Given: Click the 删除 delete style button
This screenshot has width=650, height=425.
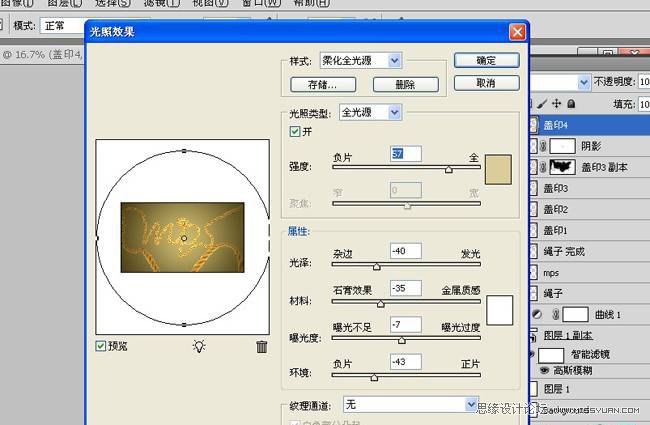Looking at the screenshot, I should point(405,85).
